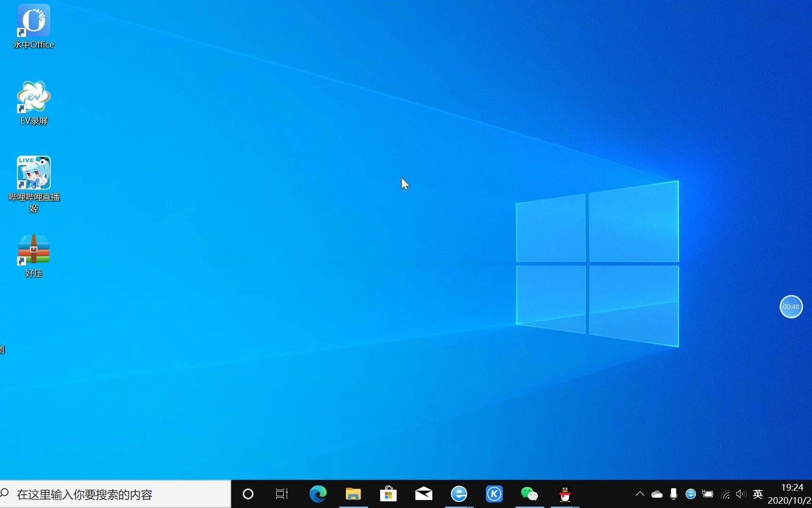Image resolution: width=812 pixels, height=508 pixels.
Task: Open the volume control in tray
Action: 741,494
